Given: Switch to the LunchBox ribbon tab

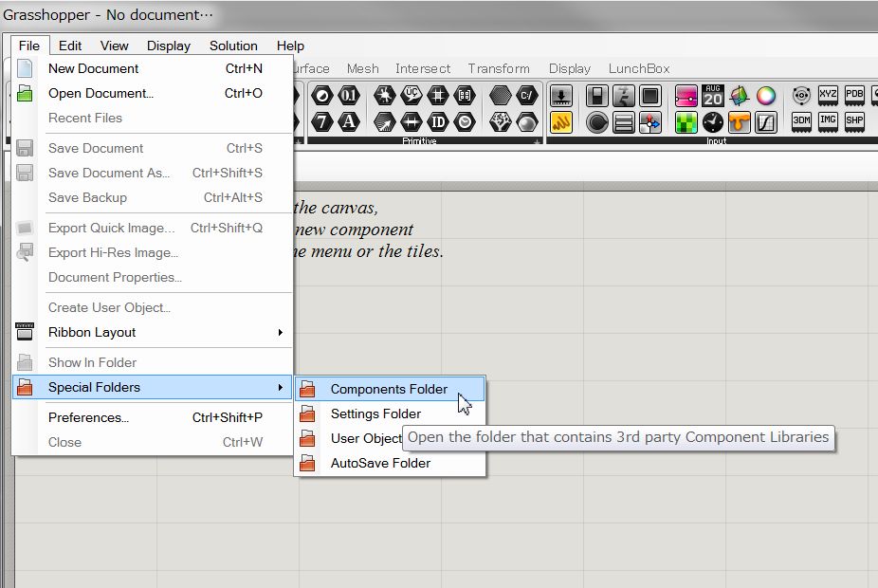Looking at the screenshot, I should [639, 68].
